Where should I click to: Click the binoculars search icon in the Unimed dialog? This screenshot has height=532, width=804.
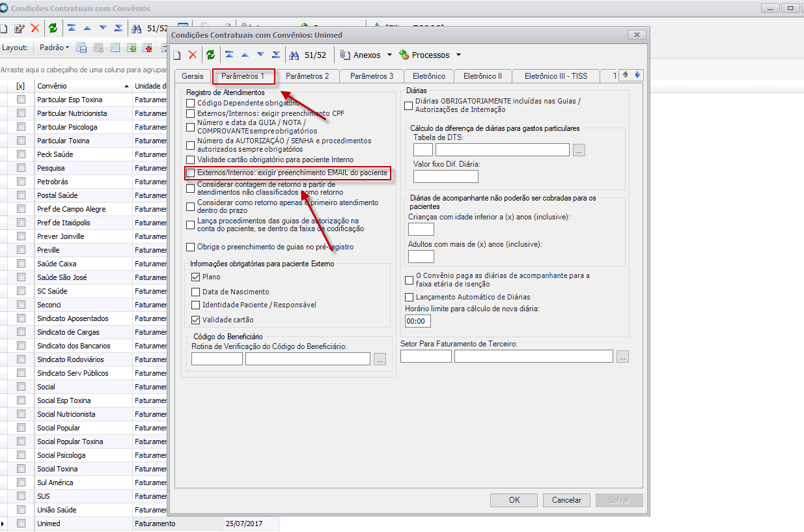point(294,55)
